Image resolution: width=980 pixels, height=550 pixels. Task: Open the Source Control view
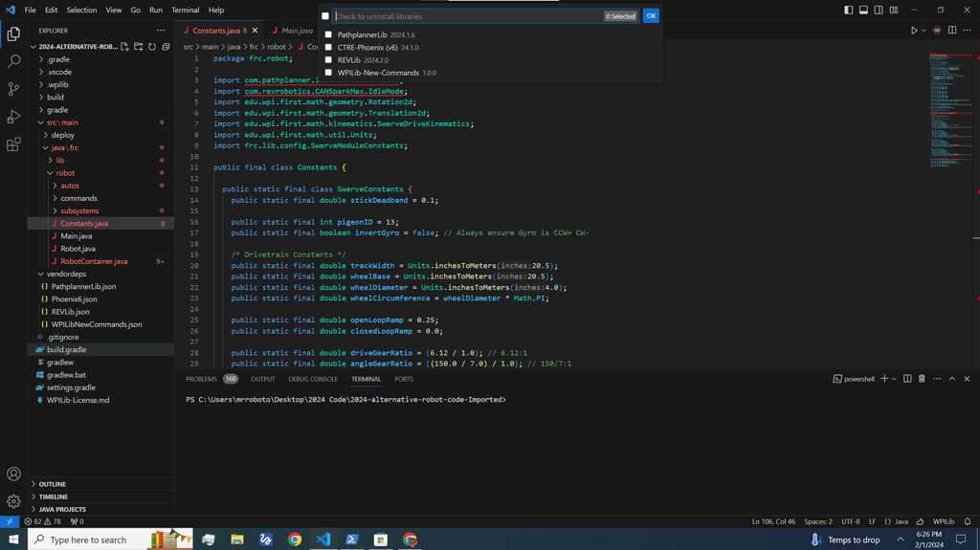pyautogui.click(x=13, y=89)
